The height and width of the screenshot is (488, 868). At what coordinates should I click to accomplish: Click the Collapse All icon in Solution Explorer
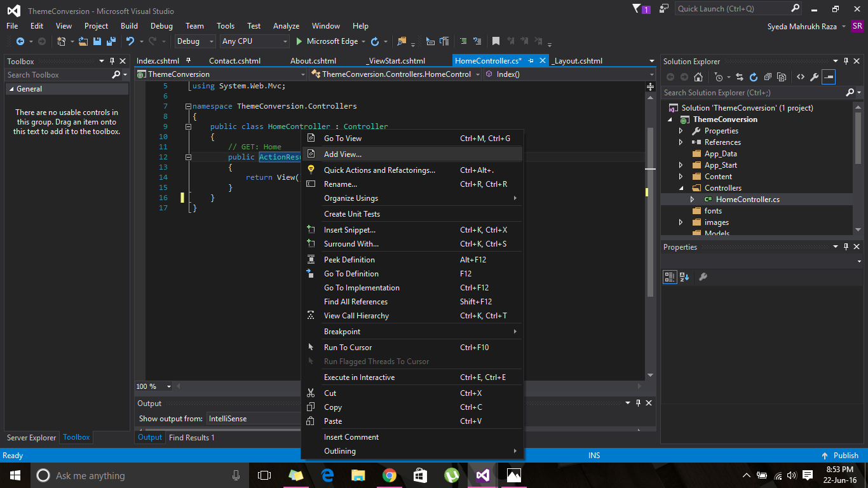(768, 77)
